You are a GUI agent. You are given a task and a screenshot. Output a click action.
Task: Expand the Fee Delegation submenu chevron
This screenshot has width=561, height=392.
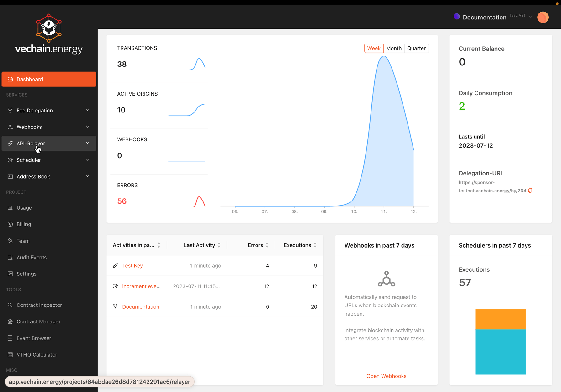coord(88,110)
